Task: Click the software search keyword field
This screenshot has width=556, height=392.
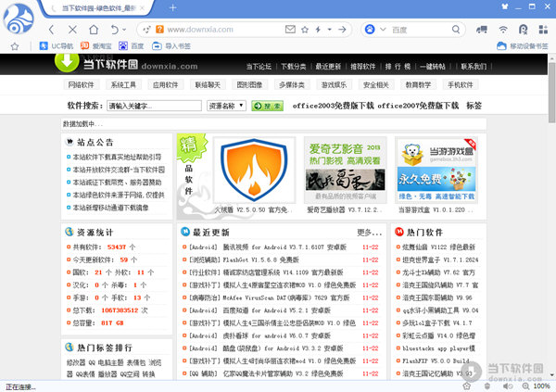Action: tap(154, 106)
